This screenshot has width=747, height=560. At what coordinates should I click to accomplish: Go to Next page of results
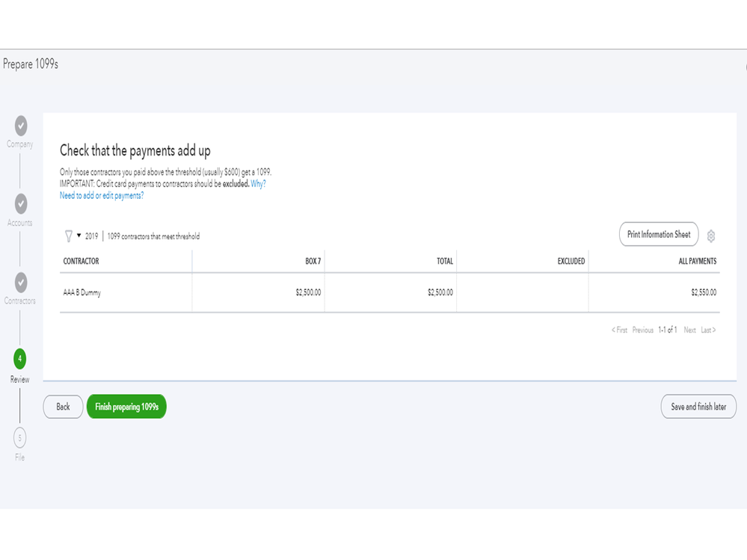[689, 330]
